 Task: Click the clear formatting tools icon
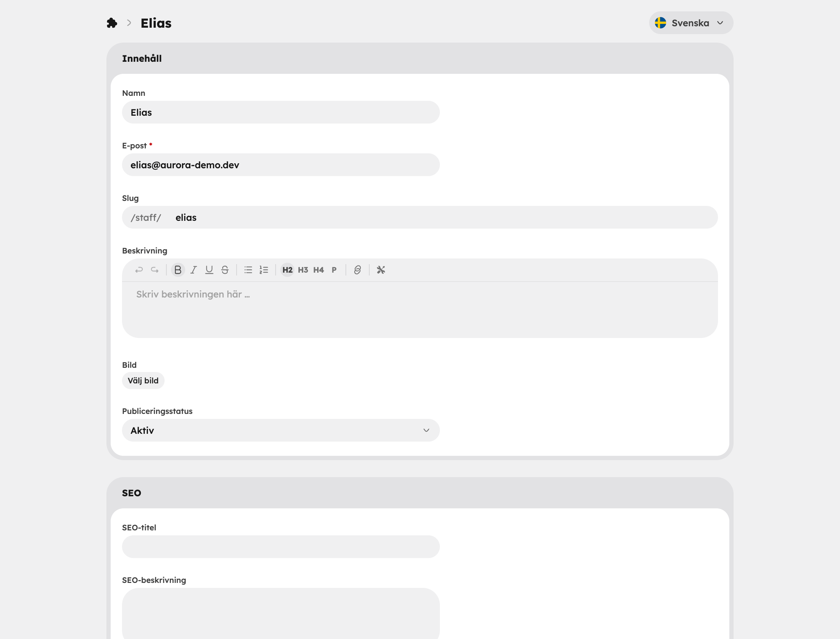[381, 270]
